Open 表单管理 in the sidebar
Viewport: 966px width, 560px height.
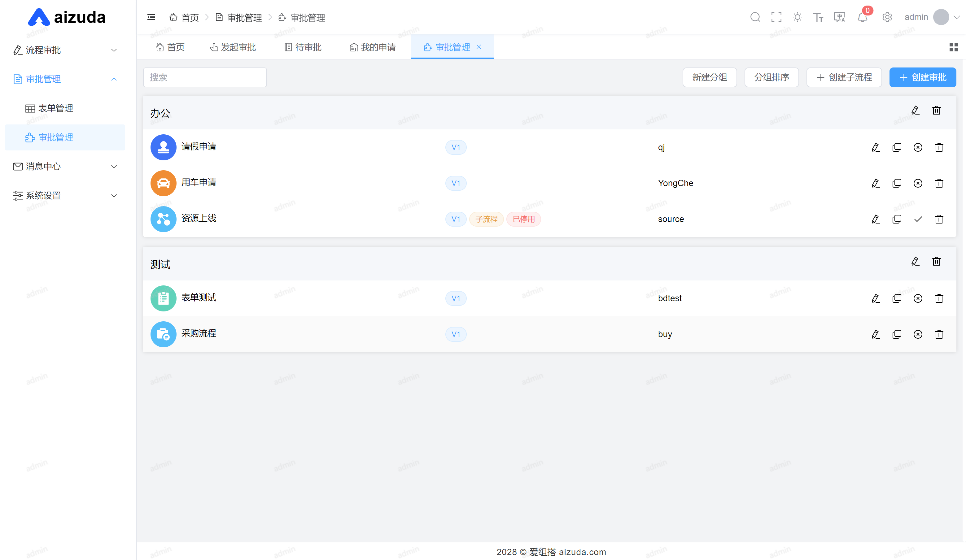[65, 108]
